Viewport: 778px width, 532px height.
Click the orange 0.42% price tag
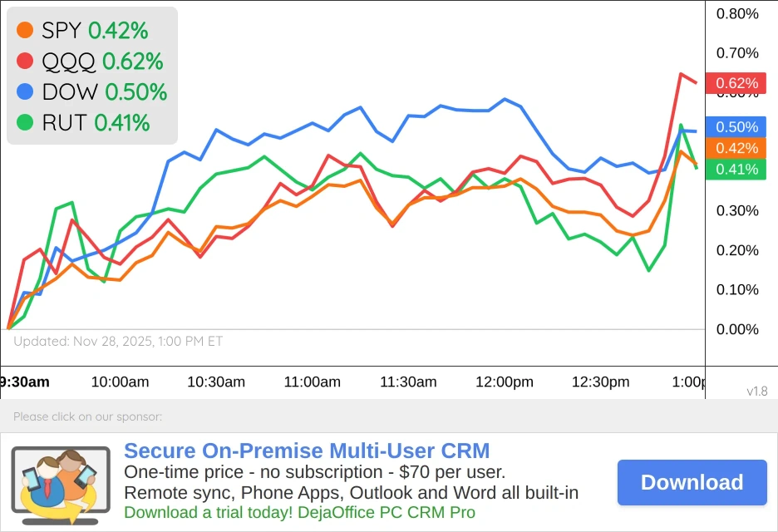736,148
